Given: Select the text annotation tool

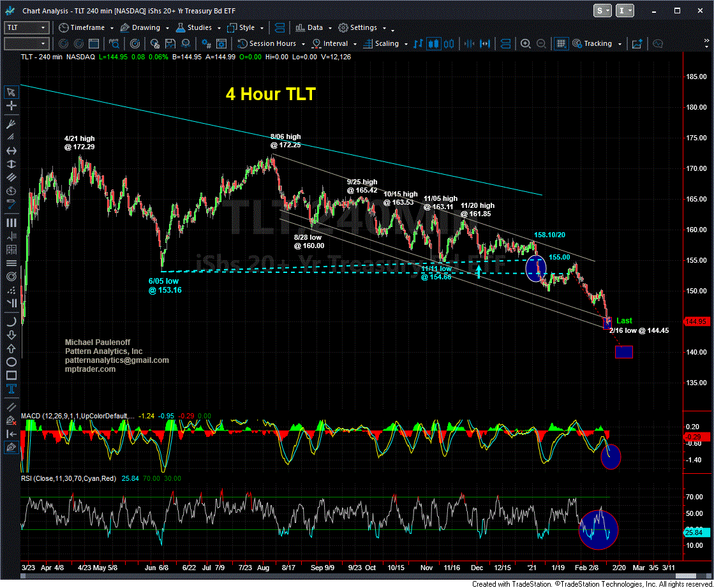Looking at the screenshot, I should (x=11, y=389).
